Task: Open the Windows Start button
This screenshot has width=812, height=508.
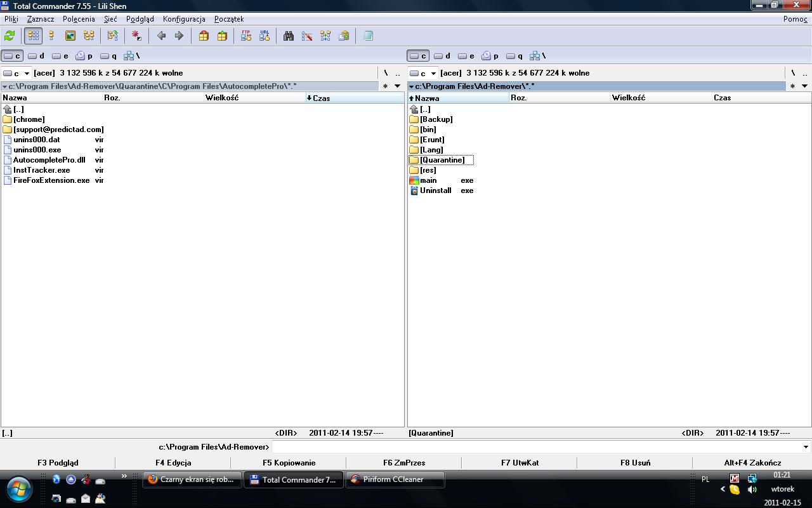Action: (x=19, y=489)
